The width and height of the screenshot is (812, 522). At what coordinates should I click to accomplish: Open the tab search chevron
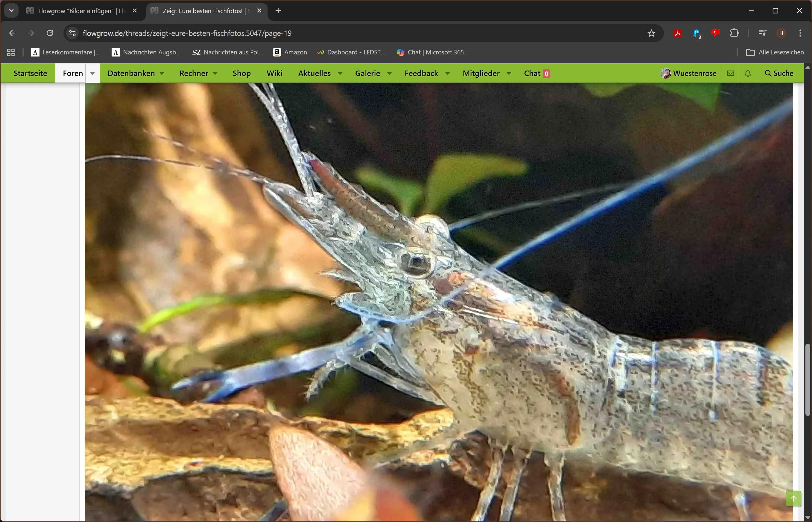(x=11, y=10)
